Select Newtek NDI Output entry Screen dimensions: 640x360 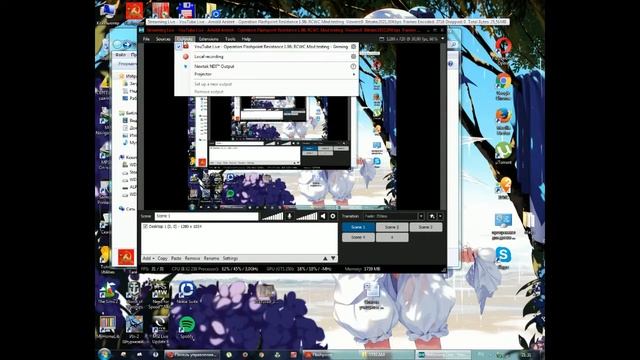[267, 66]
